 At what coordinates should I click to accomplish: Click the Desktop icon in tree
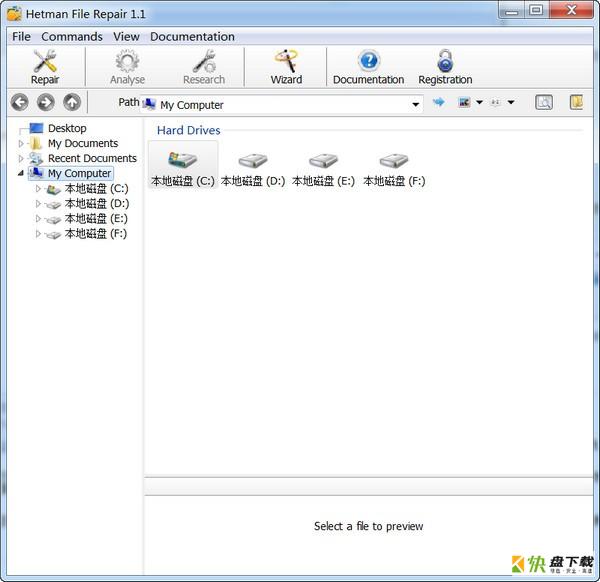pos(36,128)
